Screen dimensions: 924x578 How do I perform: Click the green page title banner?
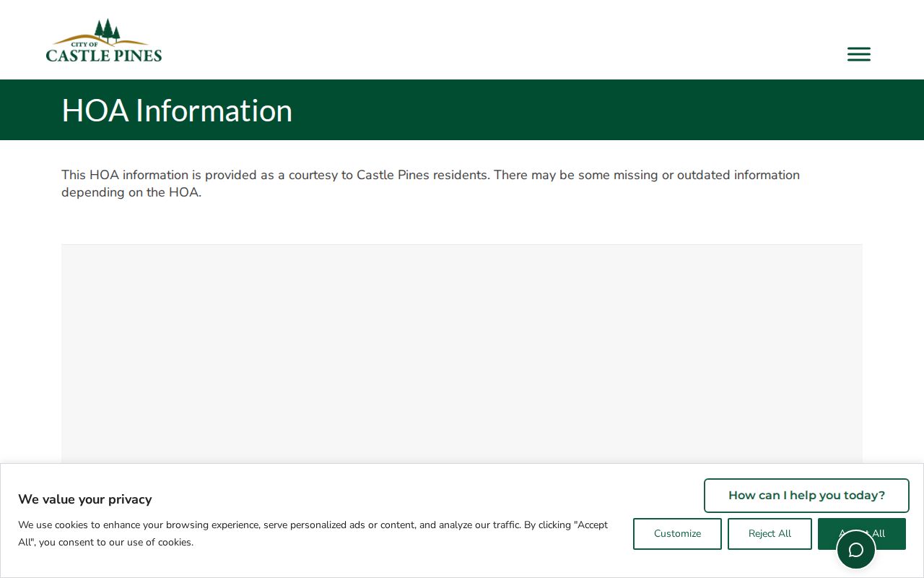462,110
